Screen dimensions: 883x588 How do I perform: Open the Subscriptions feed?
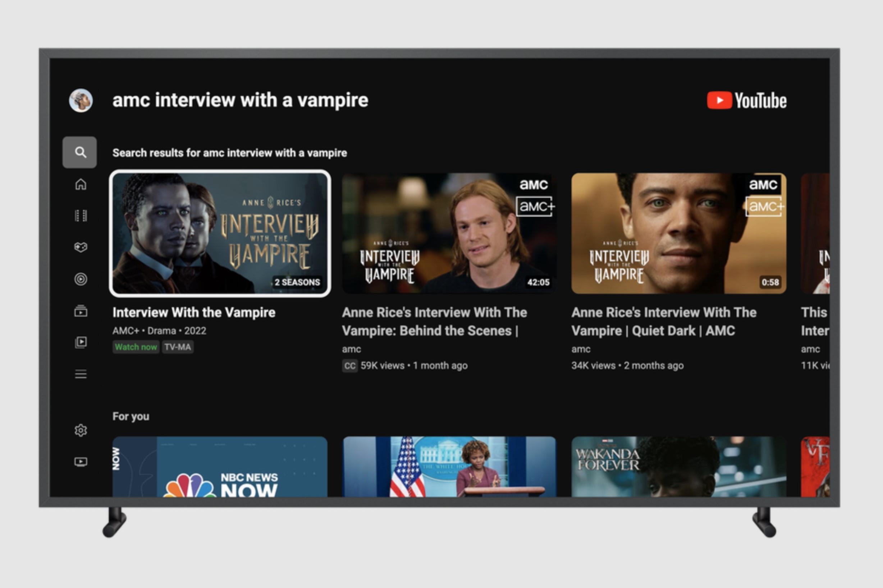[80, 310]
